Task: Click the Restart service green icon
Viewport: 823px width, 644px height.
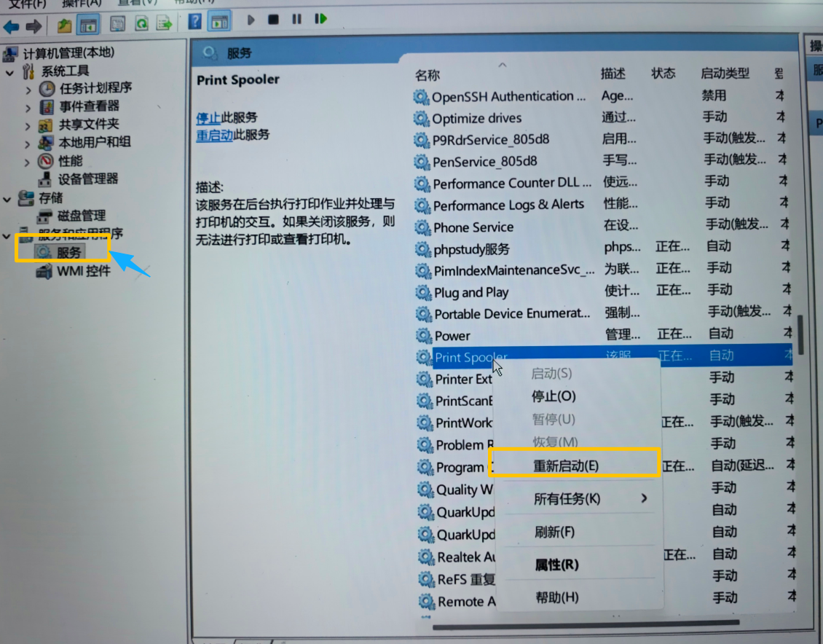Action: pos(320,19)
